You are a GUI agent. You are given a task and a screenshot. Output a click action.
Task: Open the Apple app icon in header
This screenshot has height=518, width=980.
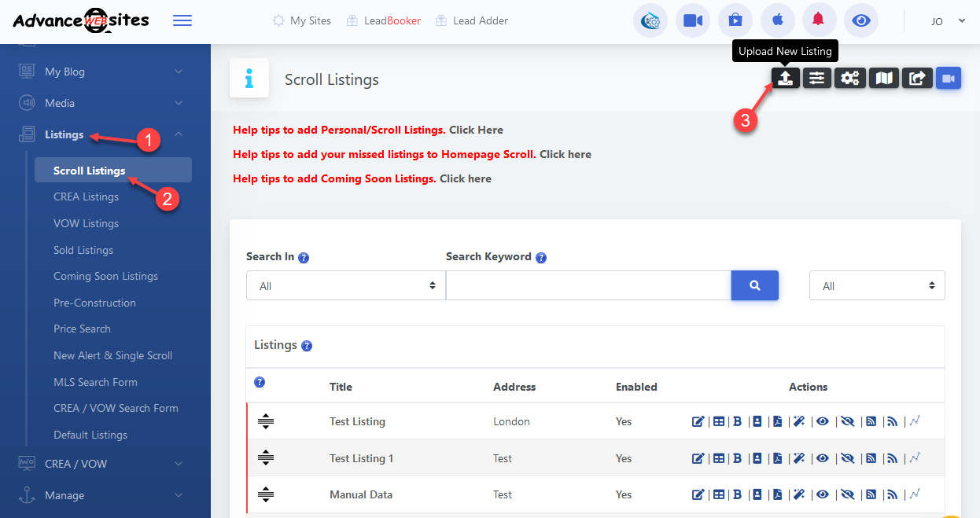click(777, 20)
